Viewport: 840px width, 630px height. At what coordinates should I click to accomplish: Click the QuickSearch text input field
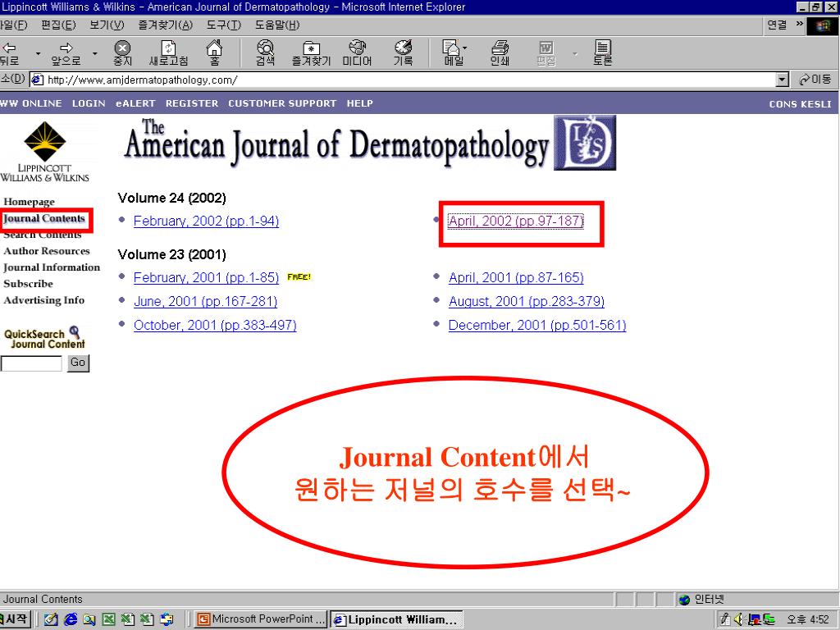point(32,363)
